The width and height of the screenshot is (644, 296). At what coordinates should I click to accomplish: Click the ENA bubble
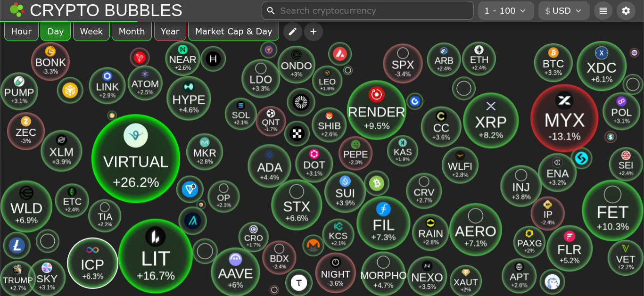coord(558,173)
